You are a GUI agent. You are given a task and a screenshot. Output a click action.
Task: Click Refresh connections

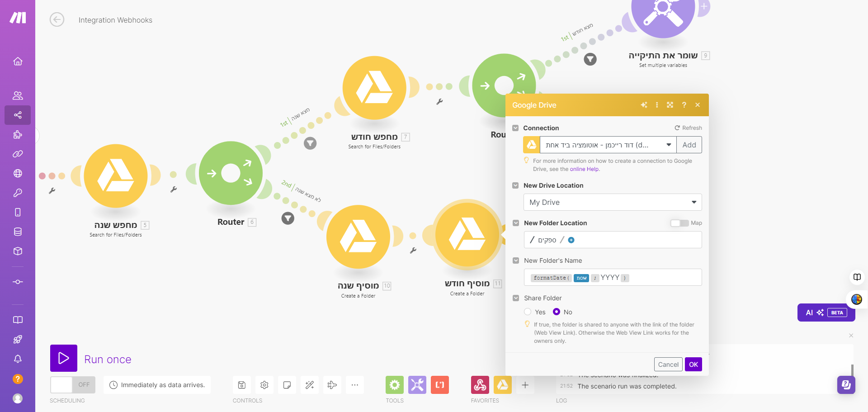[688, 128]
